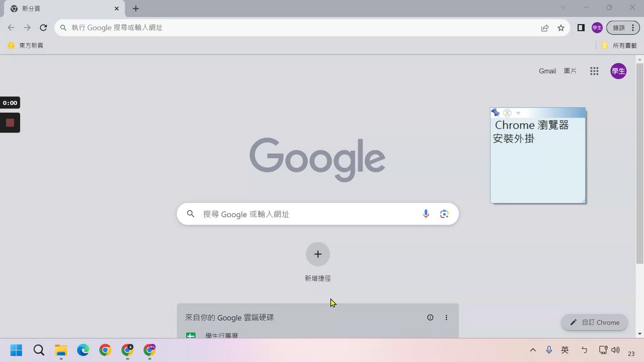Add a new shortcut 新增捷徑
The height and width of the screenshot is (362, 644).
click(x=318, y=262)
